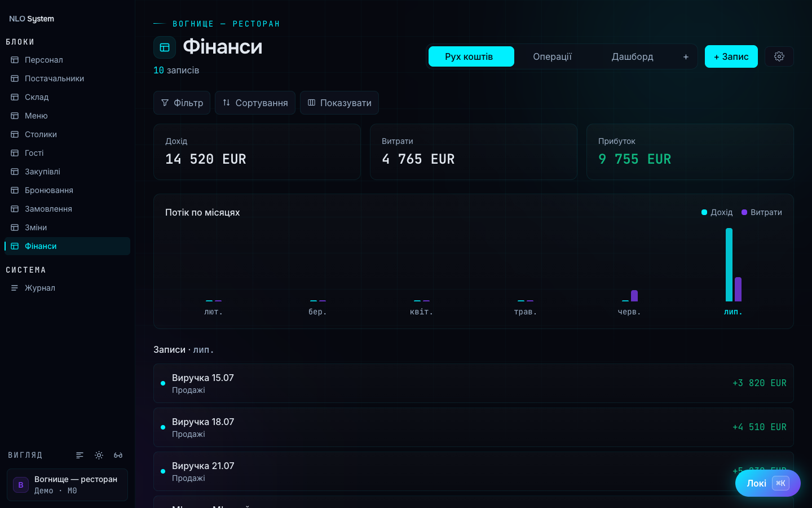Click the Гості sidebar icon

point(15,153)
